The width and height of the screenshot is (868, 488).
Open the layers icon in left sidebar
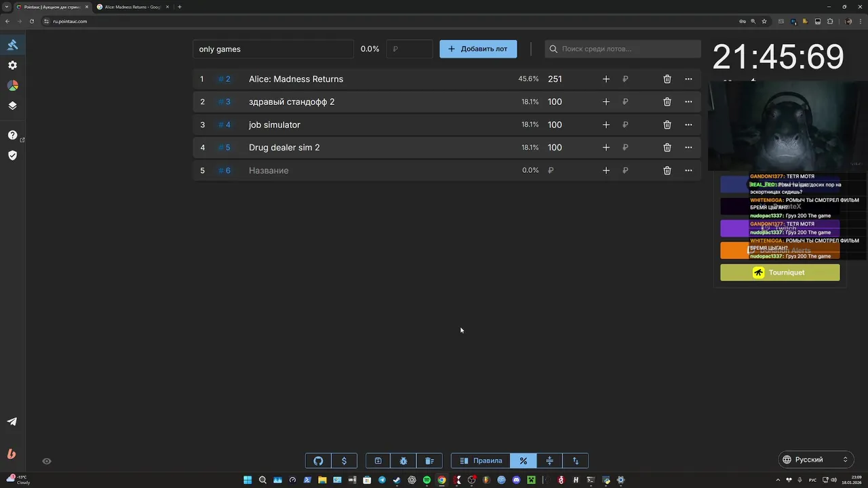click(x=12, y=106)
